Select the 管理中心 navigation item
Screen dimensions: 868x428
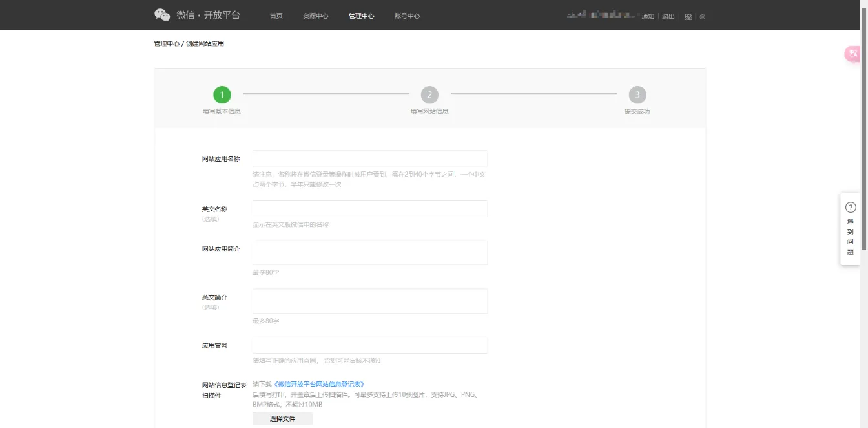362,16
